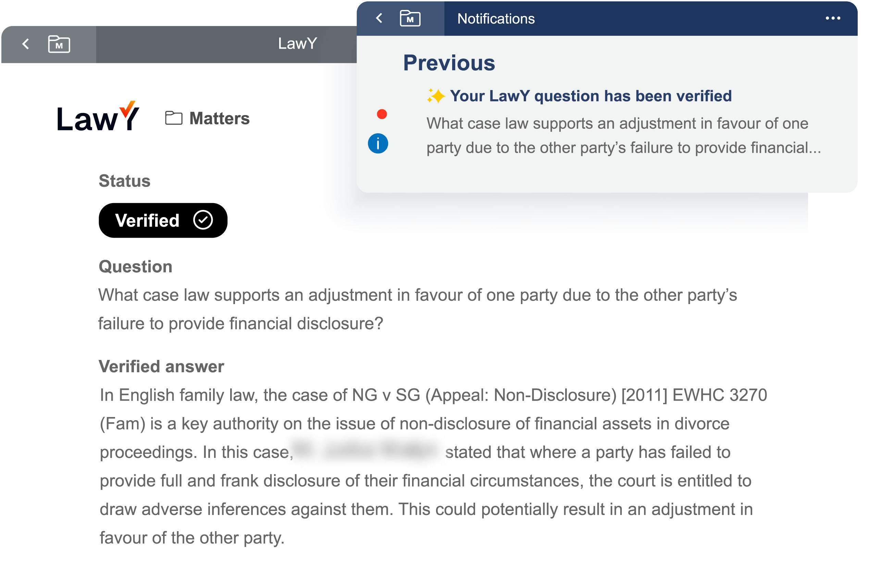The height and width of the screenshot is (588, 869).
Task: Click the question text about financial disclosure
Action: point(417,309)
